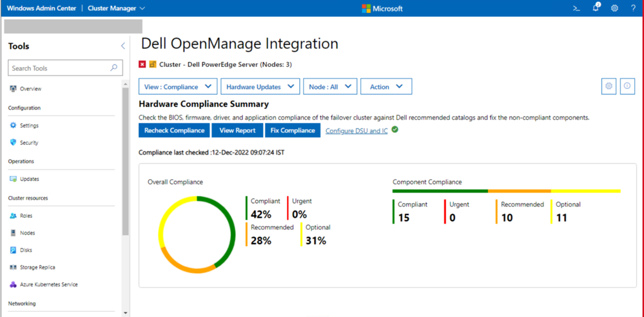The height and width of the screenshot is (317, 644).
Task: Open the Dell extension settings gear button
Action: click(x=609, y=86)
